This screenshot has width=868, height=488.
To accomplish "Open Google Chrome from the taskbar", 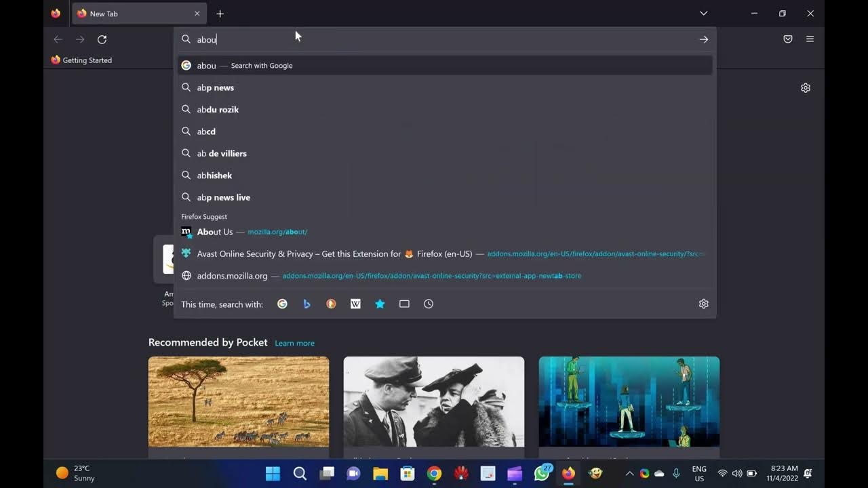I will click(434, 474).
